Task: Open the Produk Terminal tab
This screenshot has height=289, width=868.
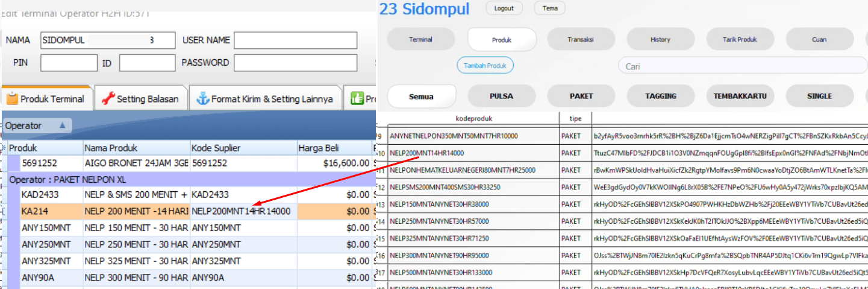Action: tap(48, 98)
